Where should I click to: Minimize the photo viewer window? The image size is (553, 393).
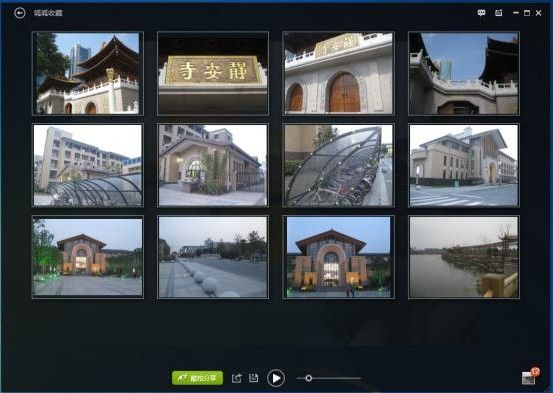click(x=516, y=13)
